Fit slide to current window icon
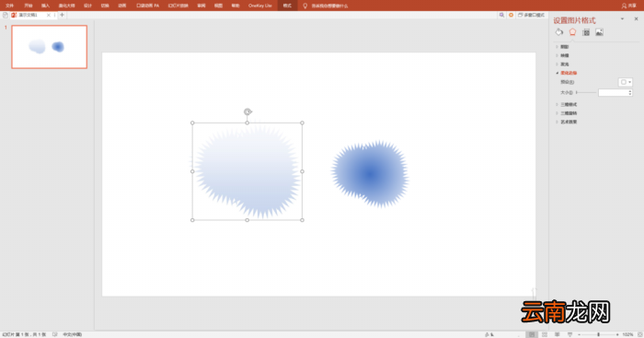Screen dimensions: 644x338 point(640,334)
